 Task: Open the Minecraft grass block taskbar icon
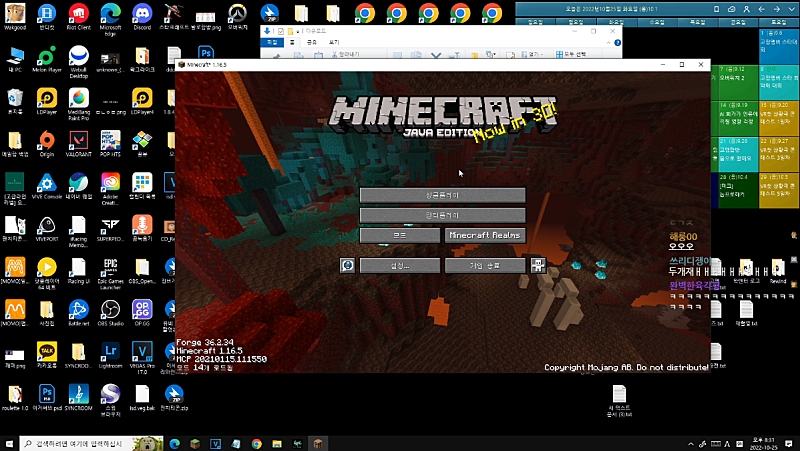pyautogui.click(x=195, y=443)
